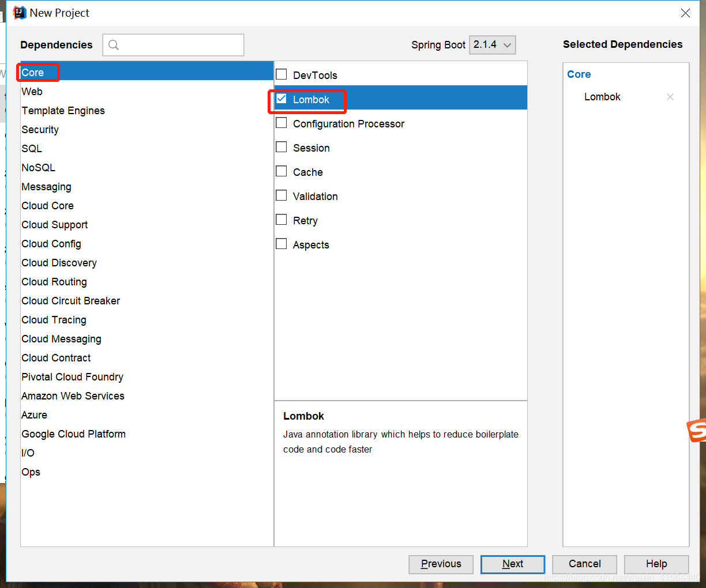Select the Lombok row label

coord(311,100)
